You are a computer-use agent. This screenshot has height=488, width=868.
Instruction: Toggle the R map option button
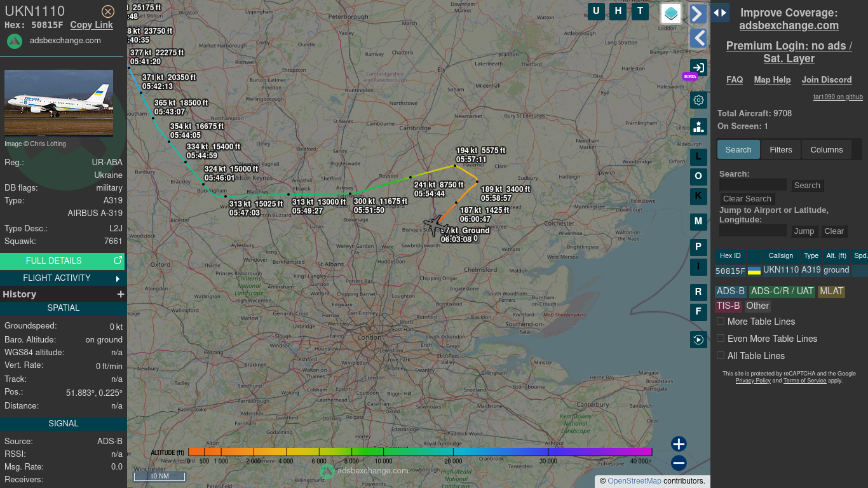pos(698,292)
